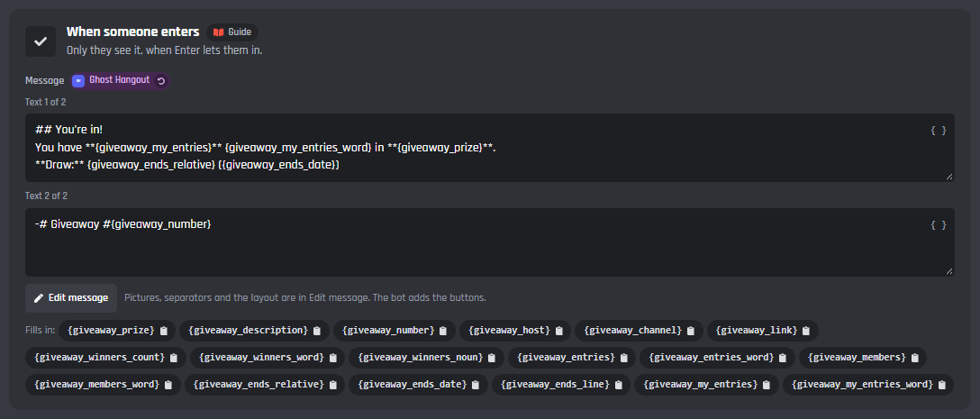The width and height of the screenshot is (980, 419).
Task: Click the 'When someone enters' heading
Action: point(133,32)
